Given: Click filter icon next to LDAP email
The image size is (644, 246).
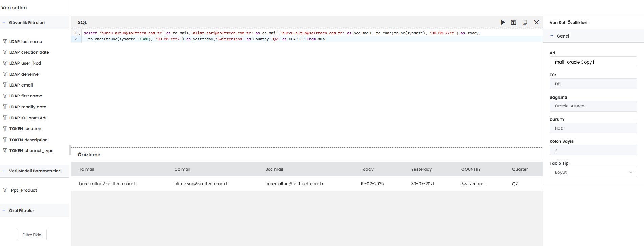Looking at the screenshot, I should 5,85.
